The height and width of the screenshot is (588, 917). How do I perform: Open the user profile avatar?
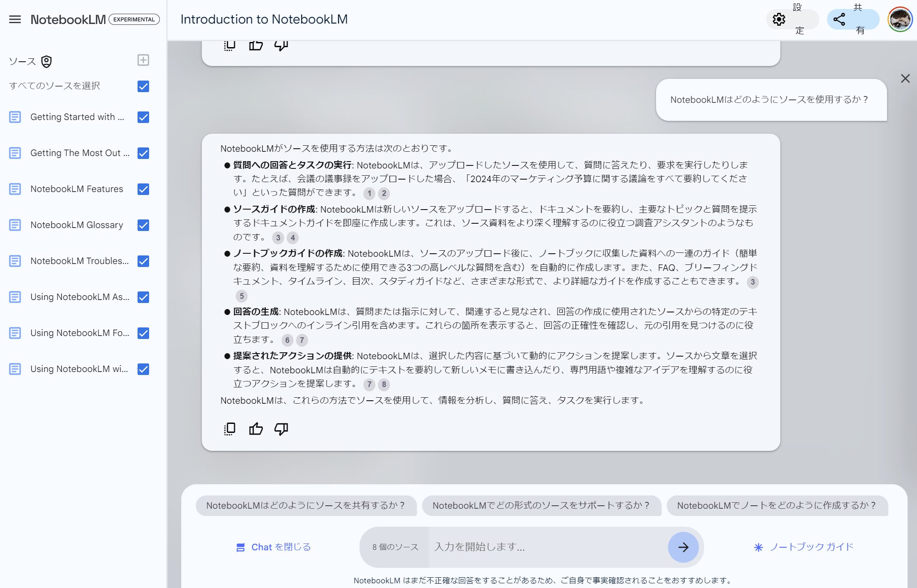click(x=900, y=19)
